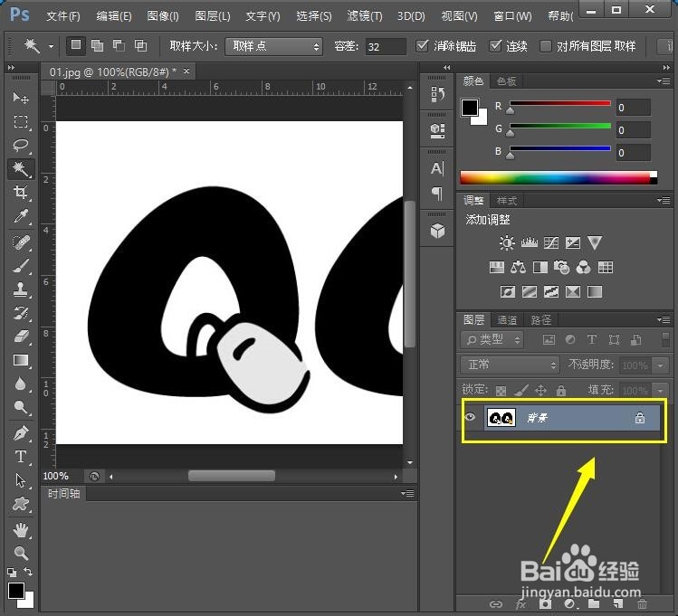Image resolution: width=678 pixels, height=616 pixels.
Task: Click the add layer mask icon
Action: coord(545,604)
